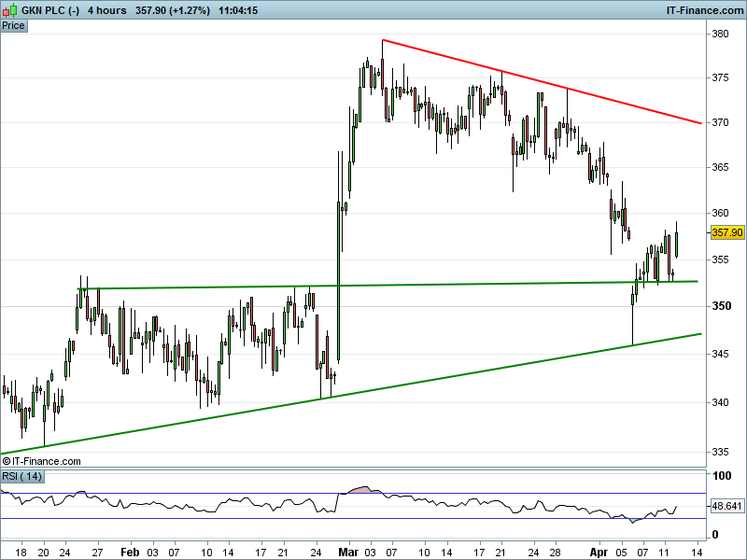The height and width of the screenshot is (560, 747).
Task: Change the 4 hours timeframe label
Action: point(106,10)
